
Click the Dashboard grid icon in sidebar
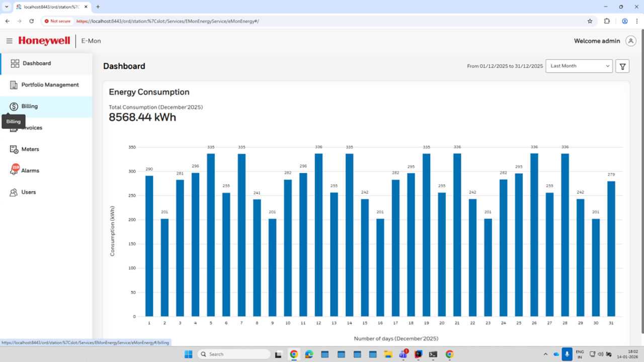pyautogui.click(x=15, y=63)
